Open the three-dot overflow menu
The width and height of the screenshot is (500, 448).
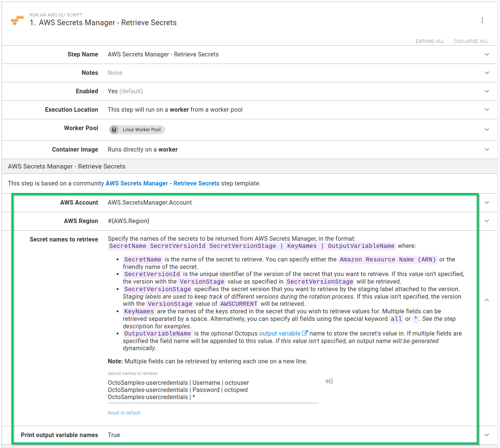pos(482,20)
